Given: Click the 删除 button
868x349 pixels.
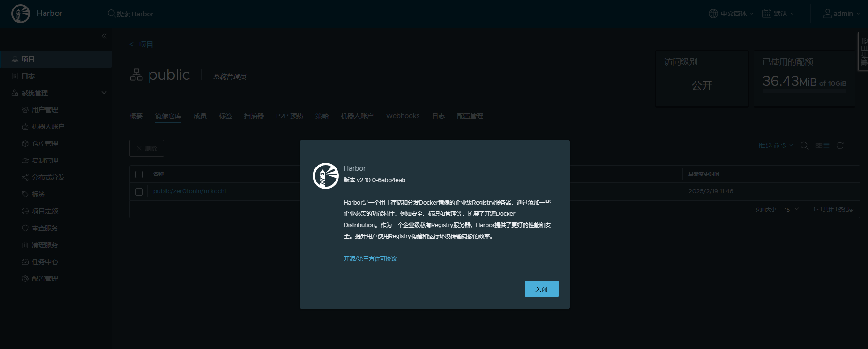Looking at the screenshot, I should pyautogui.click(x=147, y=148).
